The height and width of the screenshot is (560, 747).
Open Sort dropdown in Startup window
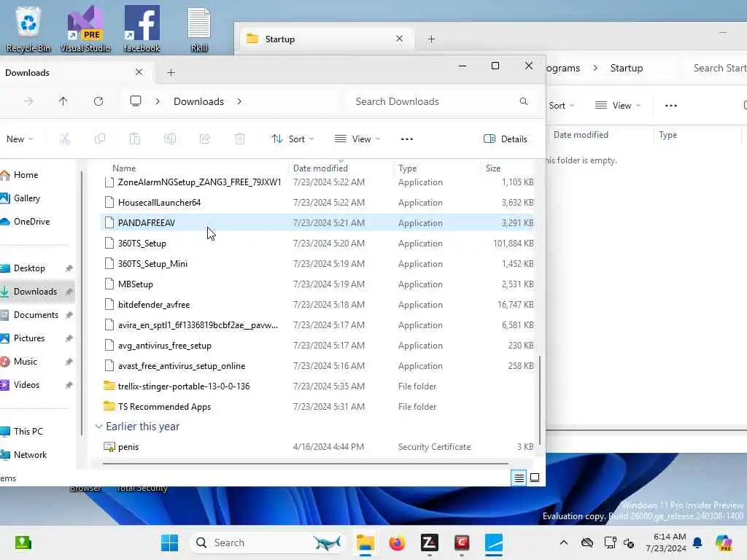click(561, 106)
